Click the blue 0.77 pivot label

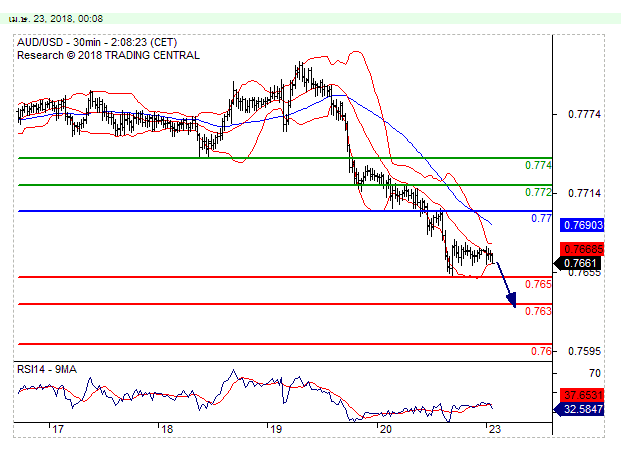coord(541,218)
